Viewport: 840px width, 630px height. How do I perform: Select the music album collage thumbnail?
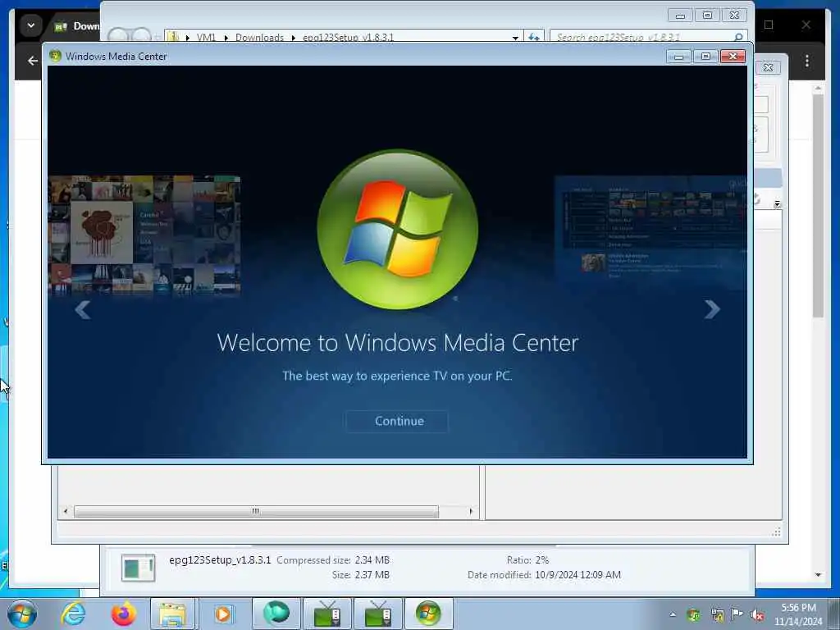[144, 235]
